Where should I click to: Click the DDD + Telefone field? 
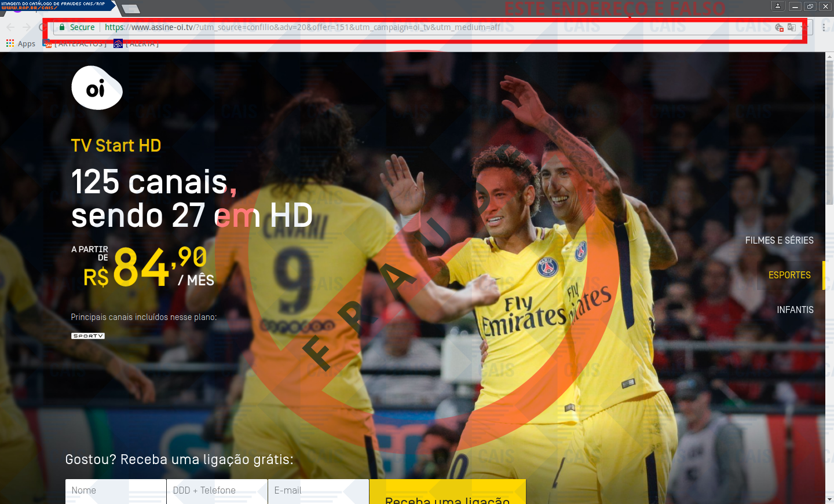click(x=217, y=491)
